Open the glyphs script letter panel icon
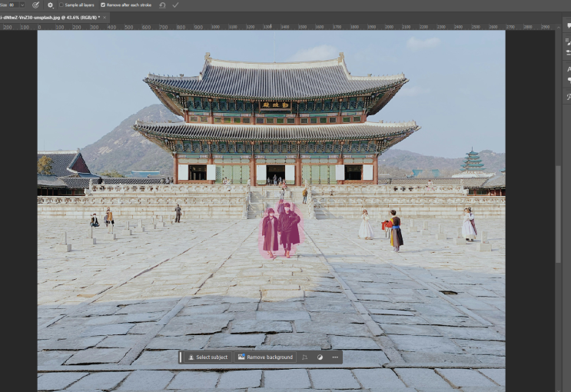 [x=568, y=97]
